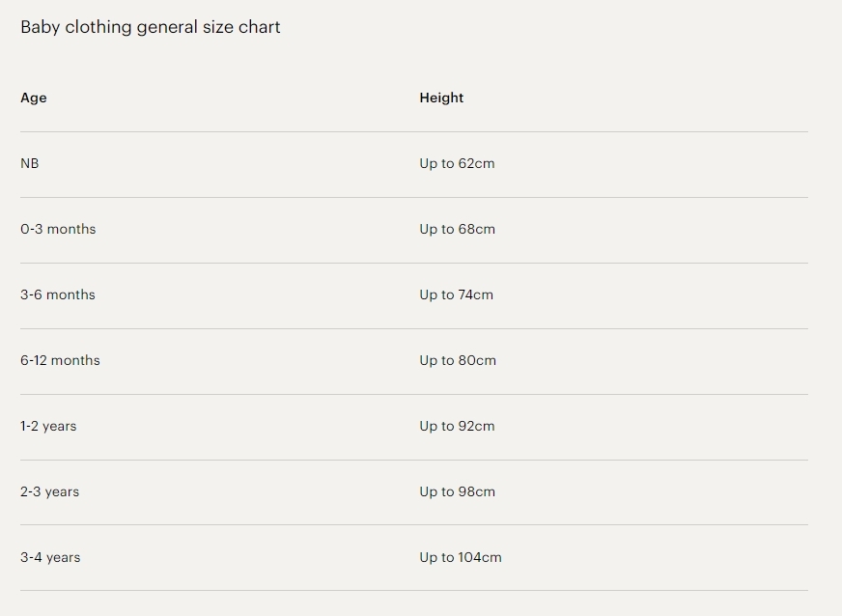
Task: Select the Age column header
Action: point(34,98)
